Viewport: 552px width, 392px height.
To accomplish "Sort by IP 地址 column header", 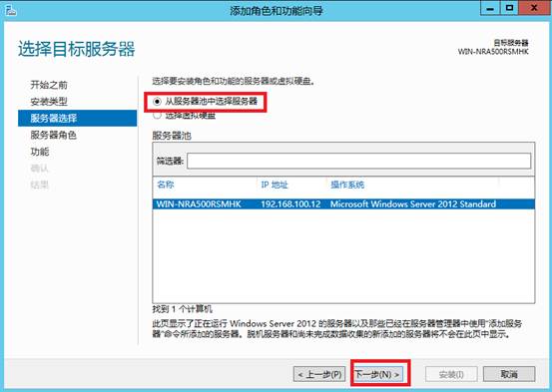I will click(x=275, y=185).
